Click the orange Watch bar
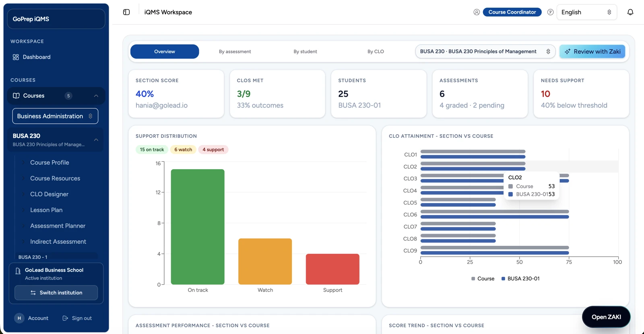Image resolution: width=644 pixels, height=334 pixels. 265,261
